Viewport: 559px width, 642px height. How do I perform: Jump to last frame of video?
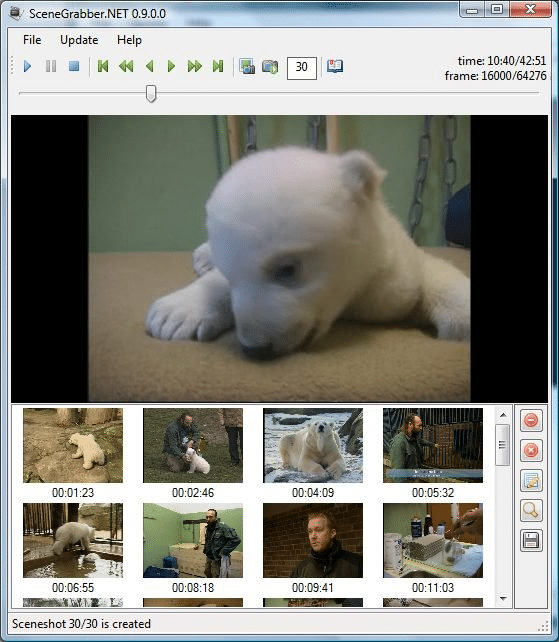pyautogui.click(x=218, y=66)
